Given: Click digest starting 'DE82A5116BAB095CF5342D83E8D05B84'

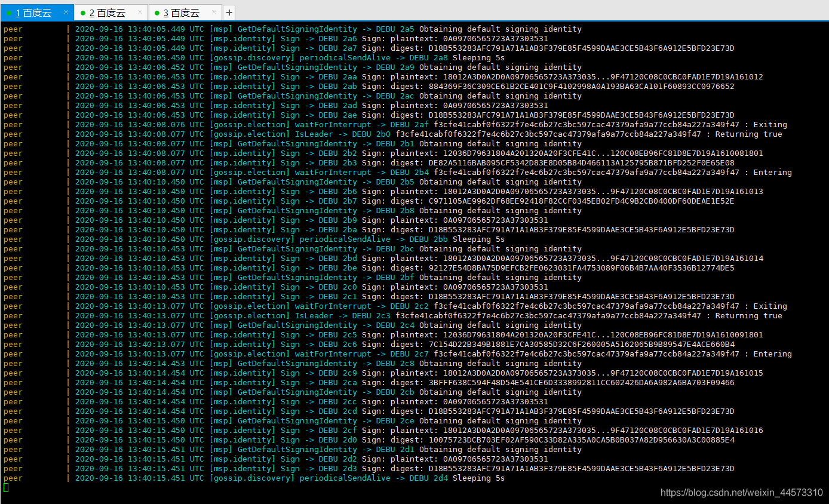Looking at the screenshot, I should point(581,162).
